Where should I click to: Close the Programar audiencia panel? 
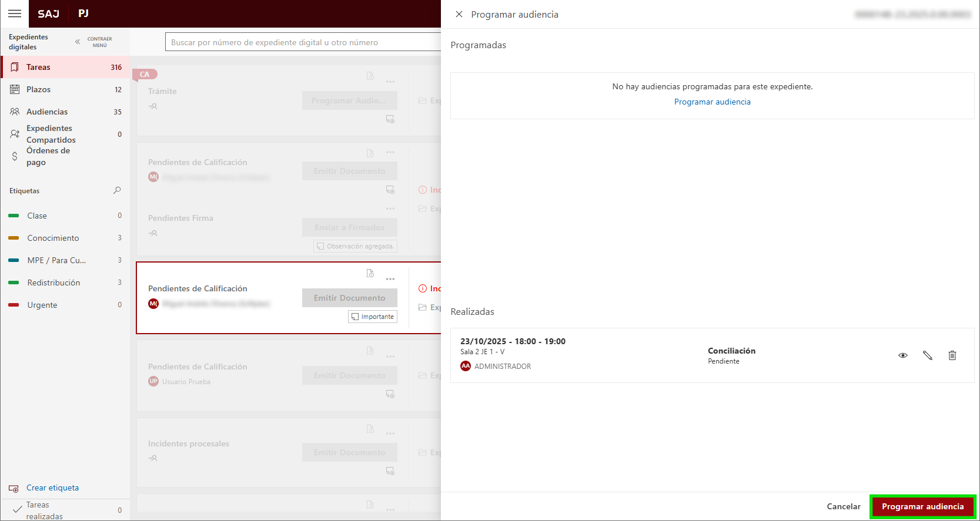[459, 14]
